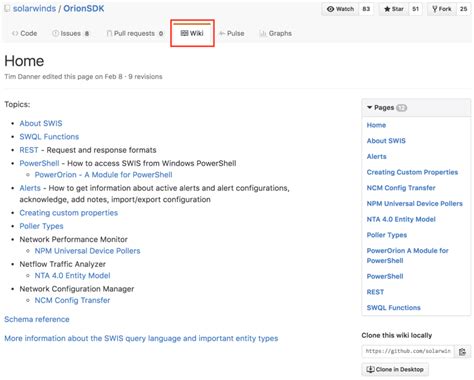The height and width of the screenshot is (380, 474).
Task: Open the PowerShell topic link
Action: point(39,163)
